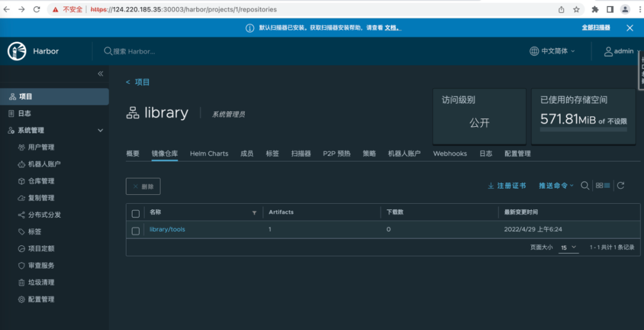
Task: Switch to the Webhooks tab
Action: pyautogui.click(x=450, y=154)
